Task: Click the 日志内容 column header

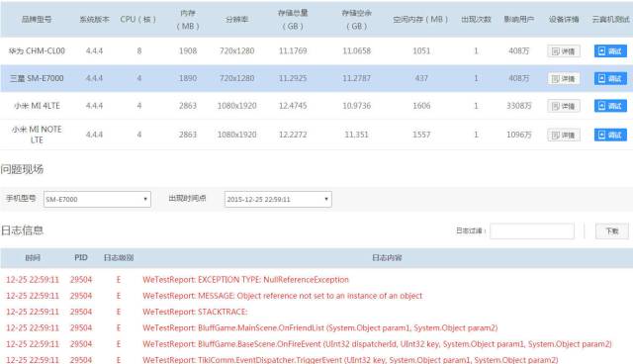Action: [387, 257]
